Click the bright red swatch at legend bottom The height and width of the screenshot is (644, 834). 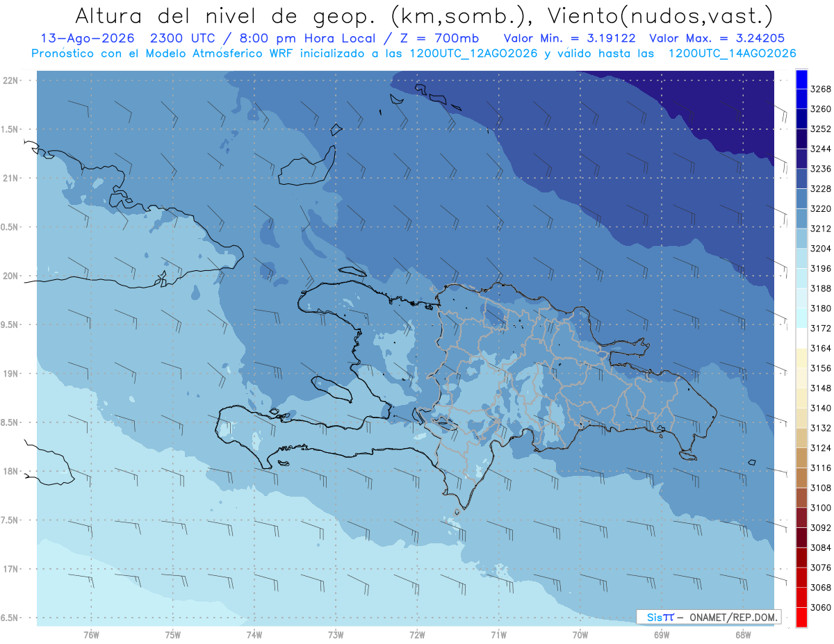pyautogui.click(x=801, y=618)
